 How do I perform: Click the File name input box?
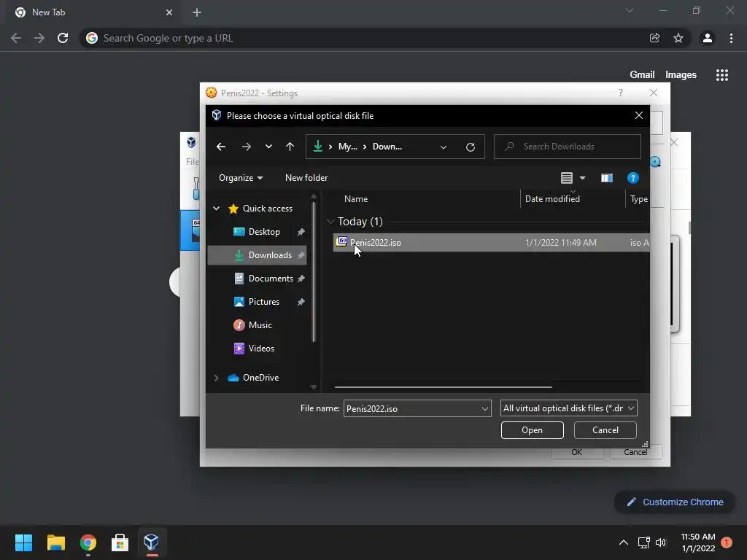click(x=412, y=408)
